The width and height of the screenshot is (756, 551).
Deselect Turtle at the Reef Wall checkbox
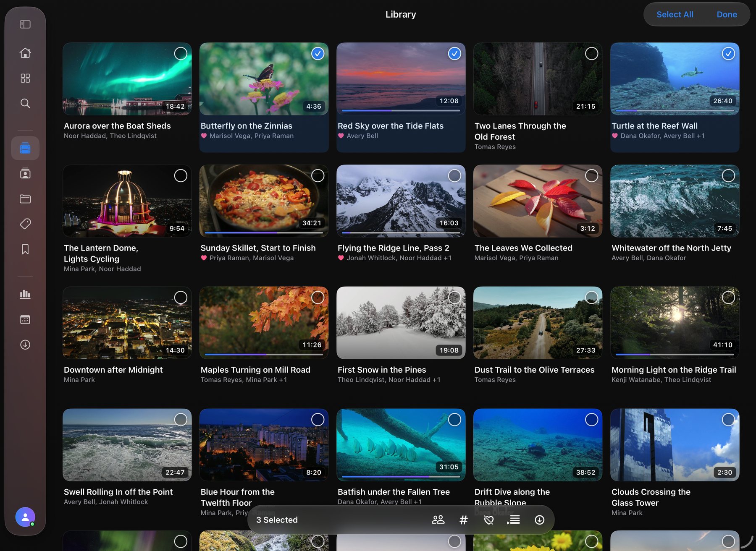point(728,53)
